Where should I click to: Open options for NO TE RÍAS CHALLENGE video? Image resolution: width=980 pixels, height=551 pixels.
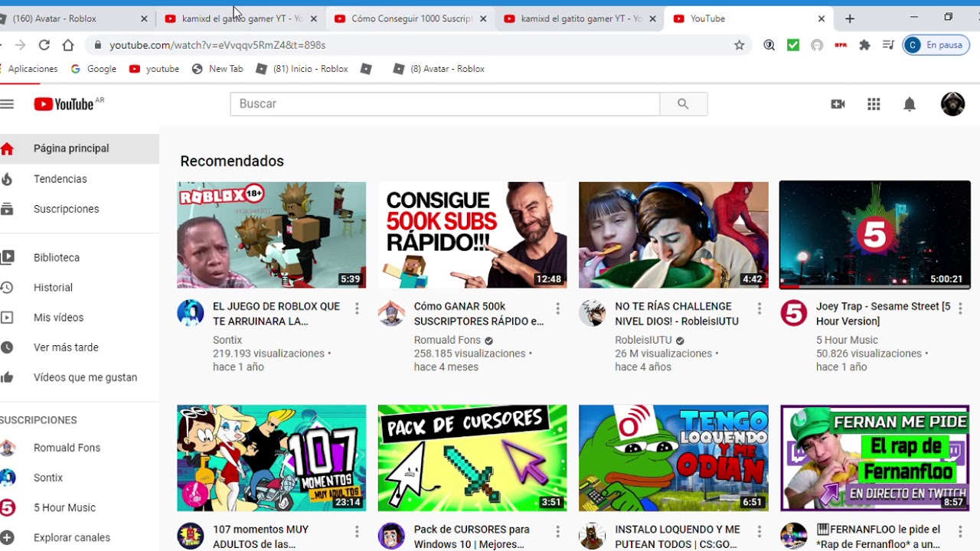pyautogui.click(x=759, y=308)
